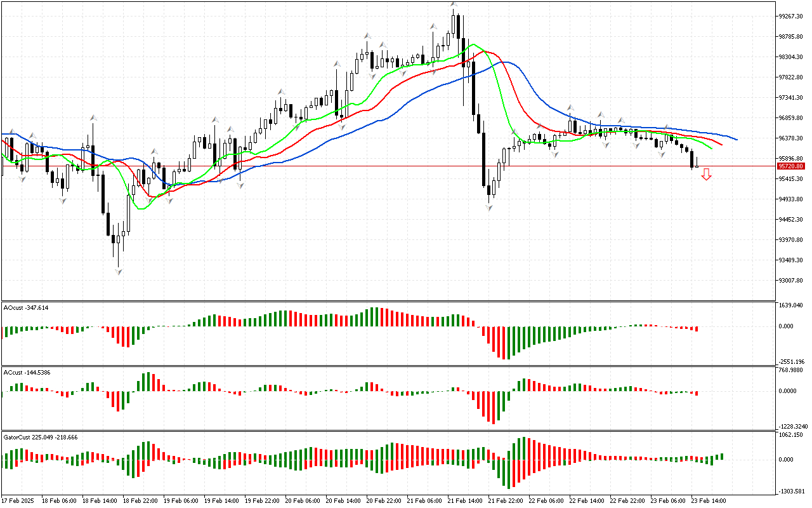Click the 18 Feb 14:00 time label
The height and width of the screenshot is (508, 812).
point(100,501)
